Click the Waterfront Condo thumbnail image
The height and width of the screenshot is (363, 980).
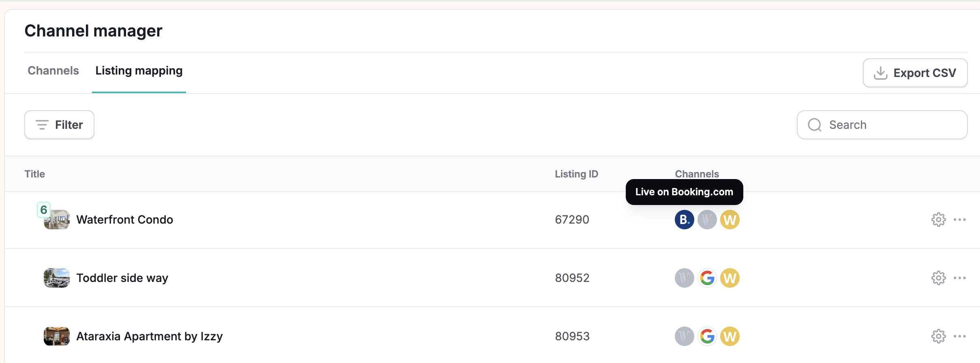click(57, 220)
